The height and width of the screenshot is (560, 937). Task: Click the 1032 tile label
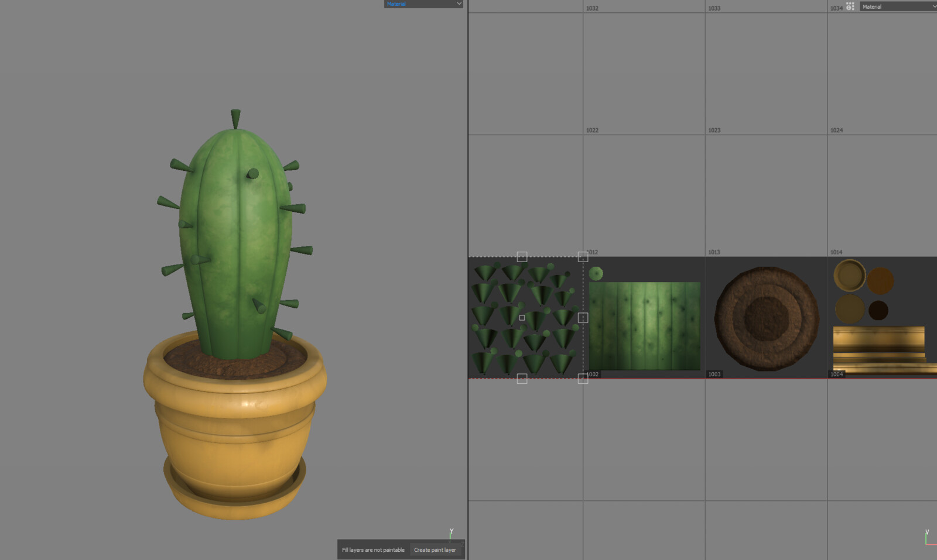pyautogui.click(x=593, y=8)
